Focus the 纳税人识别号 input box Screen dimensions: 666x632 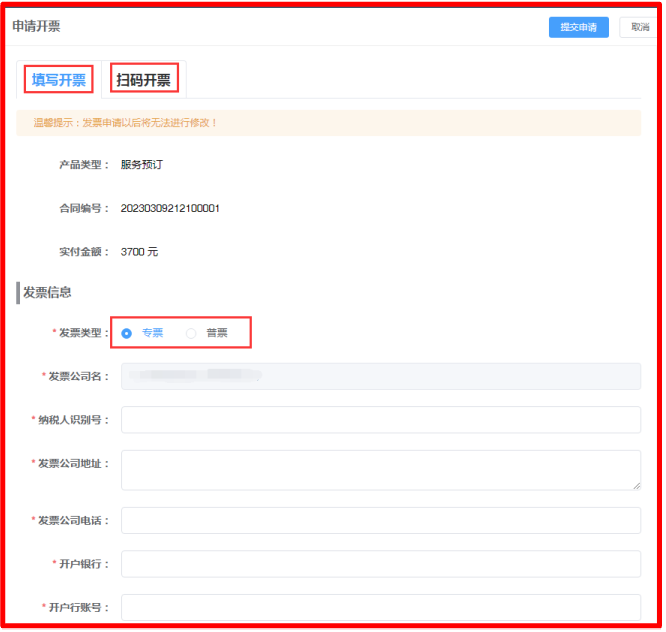click(380, 420)
